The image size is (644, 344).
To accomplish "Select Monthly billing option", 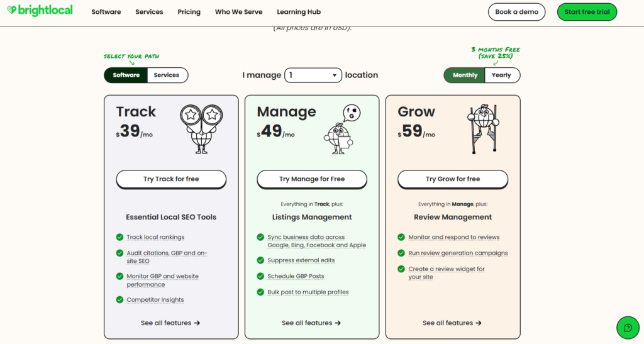I will pyautogui.click(x=465, y=75).
